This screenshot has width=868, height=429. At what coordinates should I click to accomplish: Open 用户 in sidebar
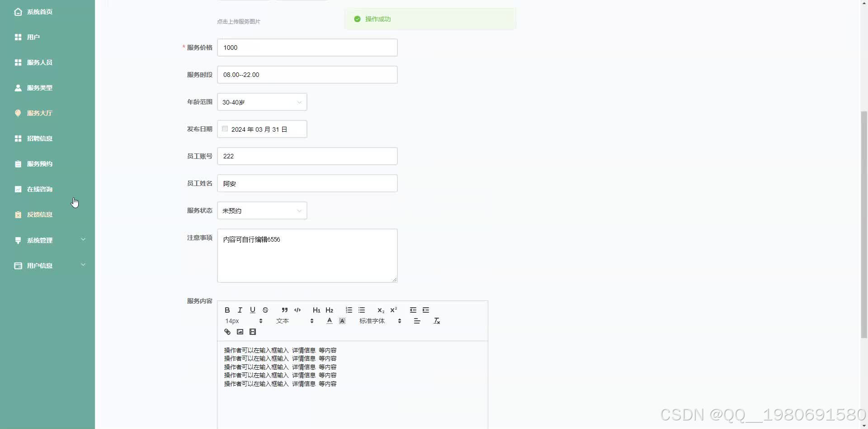pyautogui.click(x=47, y=37)
